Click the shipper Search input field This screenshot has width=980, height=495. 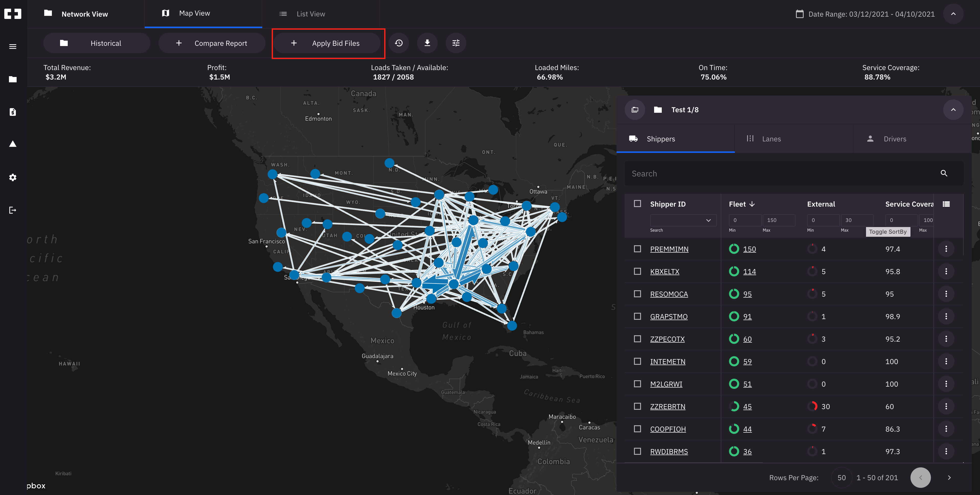click(x=784, y=174)
